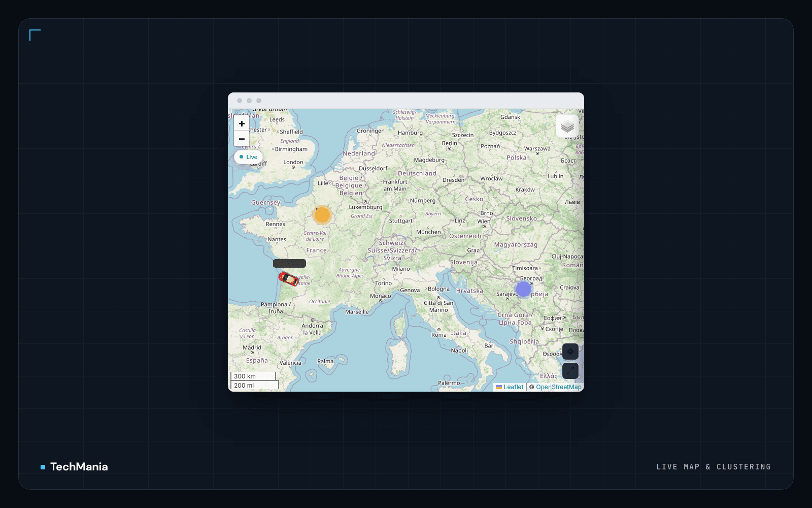Open the OpenStreetMap attribution link
The image size is (812, 508).
(x=559, y=387)
